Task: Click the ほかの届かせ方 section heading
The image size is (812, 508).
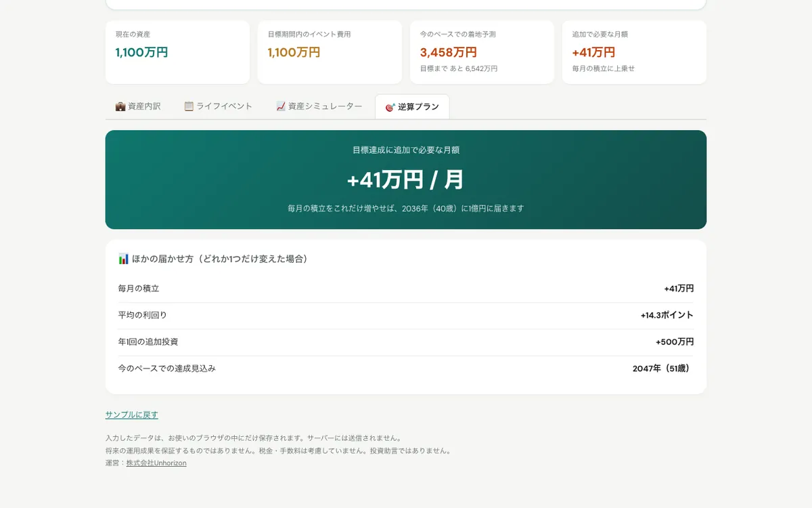Action: 213,259
